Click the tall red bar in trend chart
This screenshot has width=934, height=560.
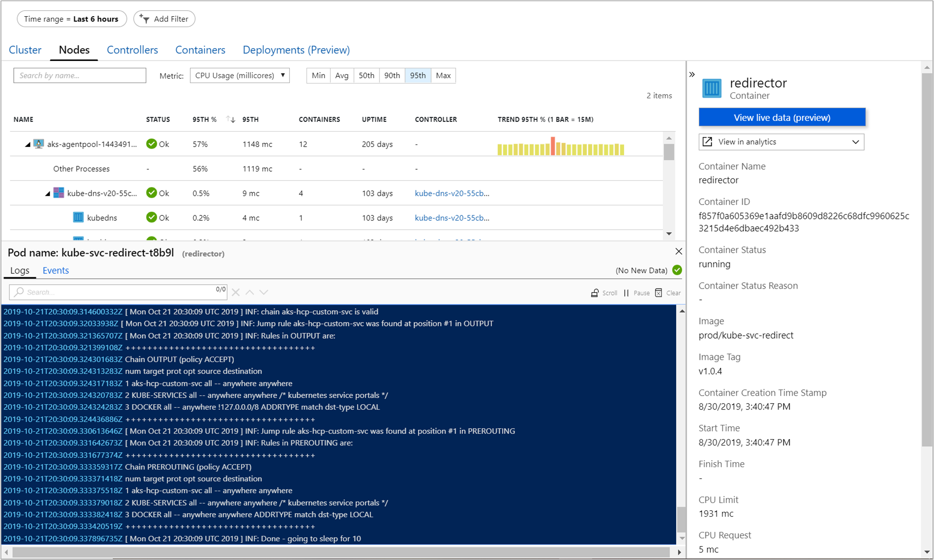[553, 146]
